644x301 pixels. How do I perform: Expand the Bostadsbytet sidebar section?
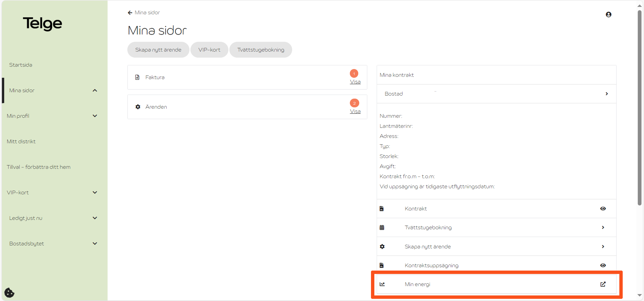tap(95, 243)
